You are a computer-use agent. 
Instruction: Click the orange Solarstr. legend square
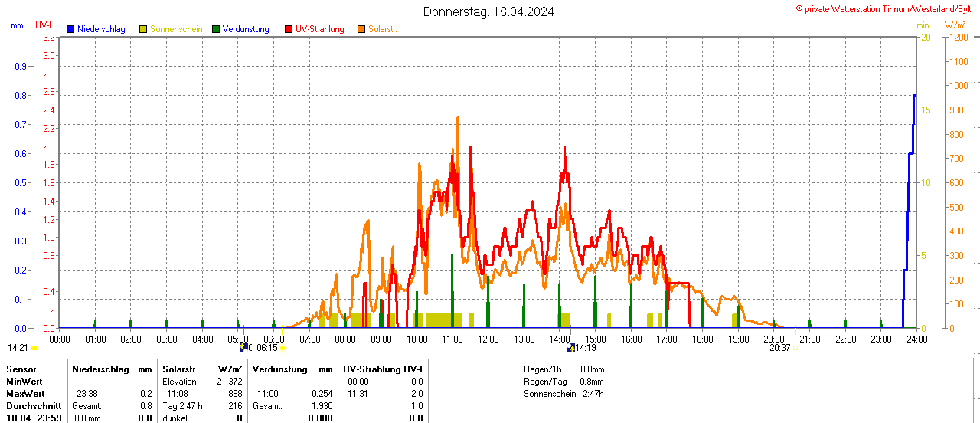[361, 29]
